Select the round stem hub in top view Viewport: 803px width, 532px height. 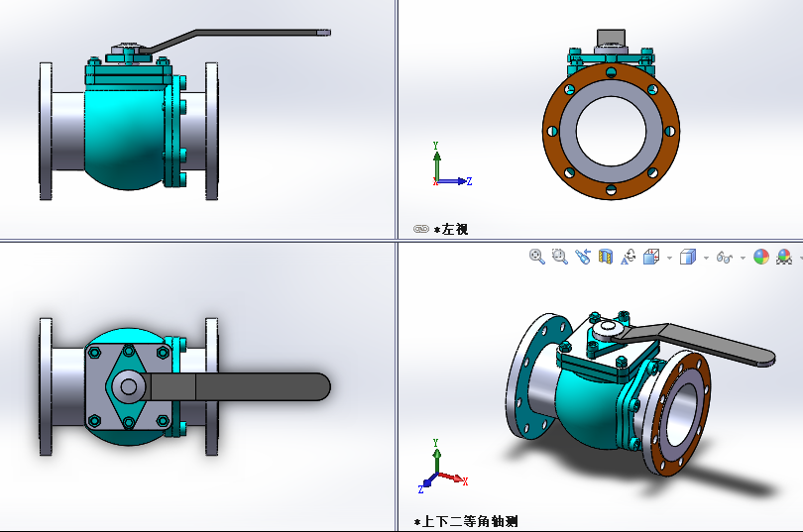click(x=128, y=386)
